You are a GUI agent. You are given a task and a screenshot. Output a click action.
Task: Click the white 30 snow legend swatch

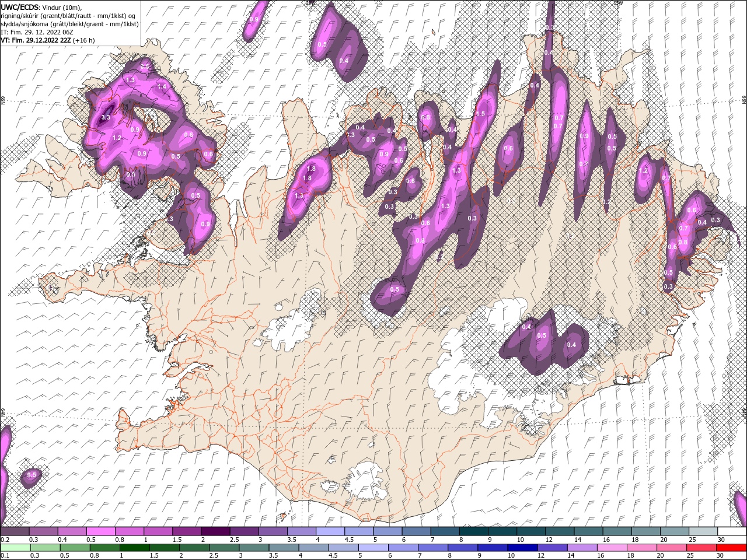pyautogui.click(x=732, y=531)
